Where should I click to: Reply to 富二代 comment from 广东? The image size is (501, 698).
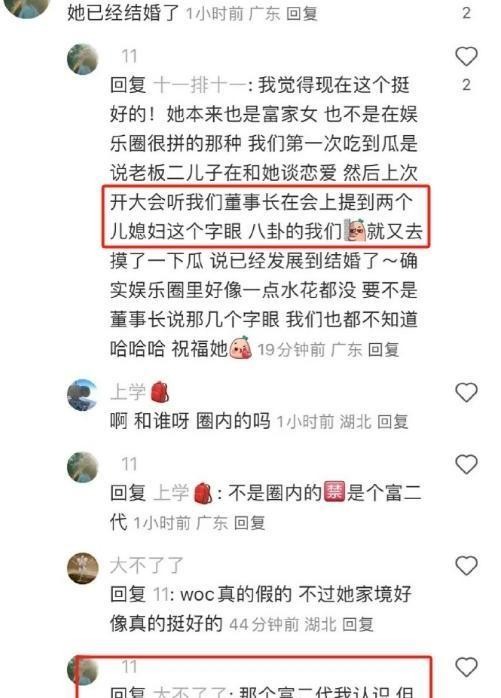pos(249,523)
